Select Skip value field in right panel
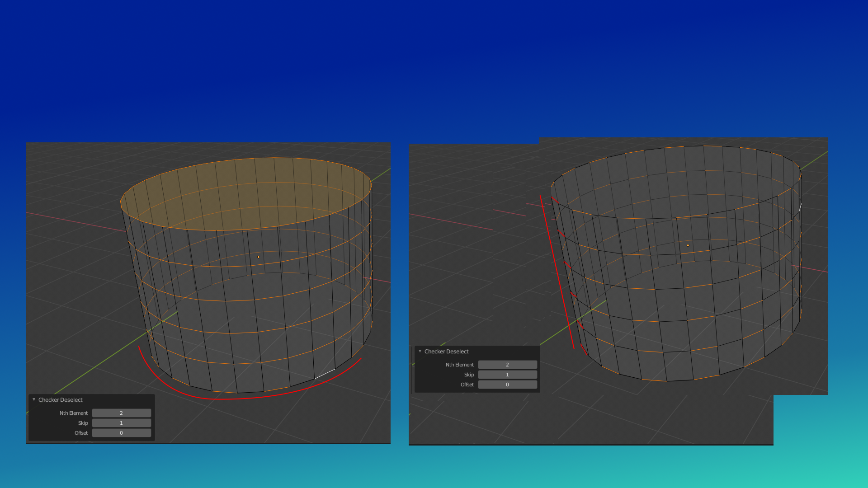Image resolution: width=868 pixels, height=488 pixels. tap(507, 375)
